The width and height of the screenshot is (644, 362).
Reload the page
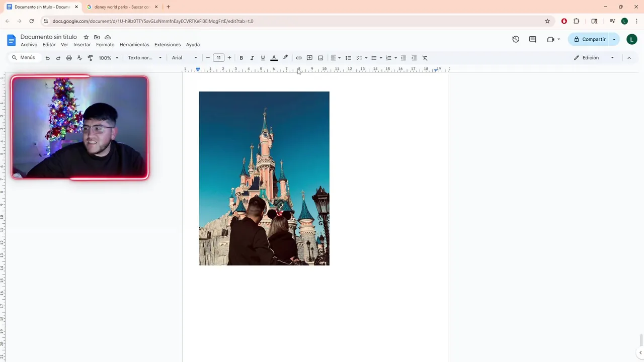31,21
